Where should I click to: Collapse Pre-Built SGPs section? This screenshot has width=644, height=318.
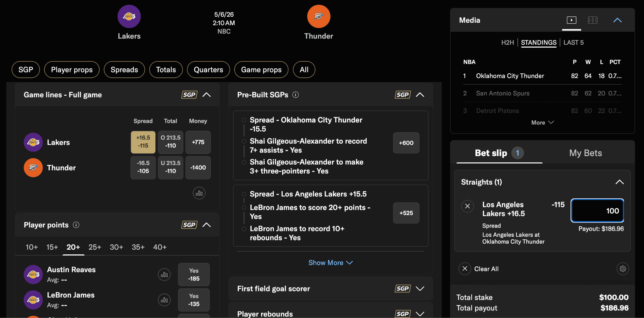[420, 95]
